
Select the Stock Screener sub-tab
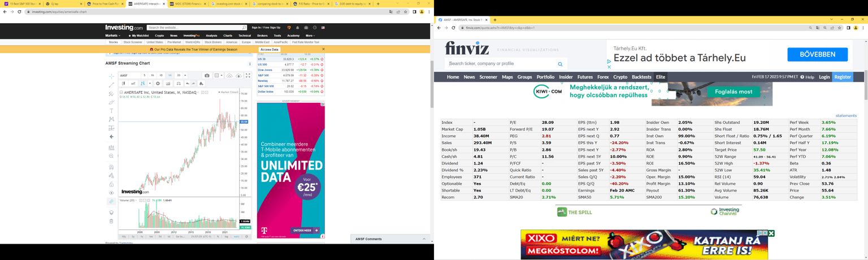coord(133,42)
